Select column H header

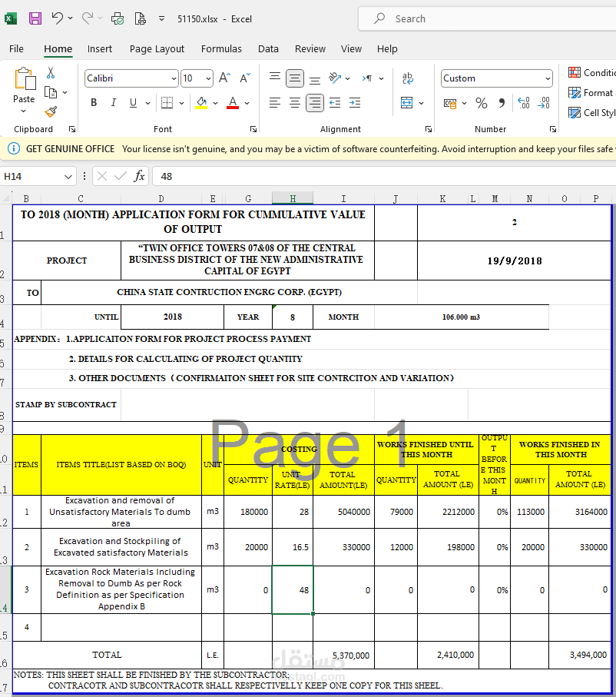293,198
